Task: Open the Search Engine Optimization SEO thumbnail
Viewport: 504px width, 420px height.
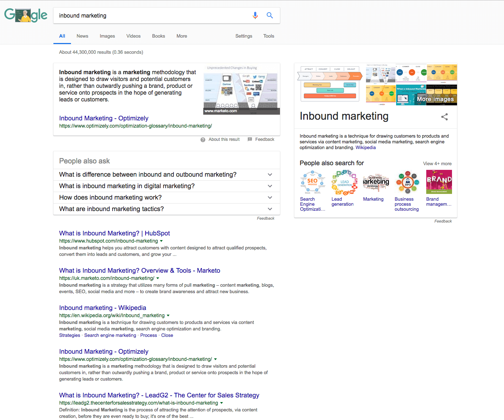Action: pyautogui.click(x=312, y=182)
